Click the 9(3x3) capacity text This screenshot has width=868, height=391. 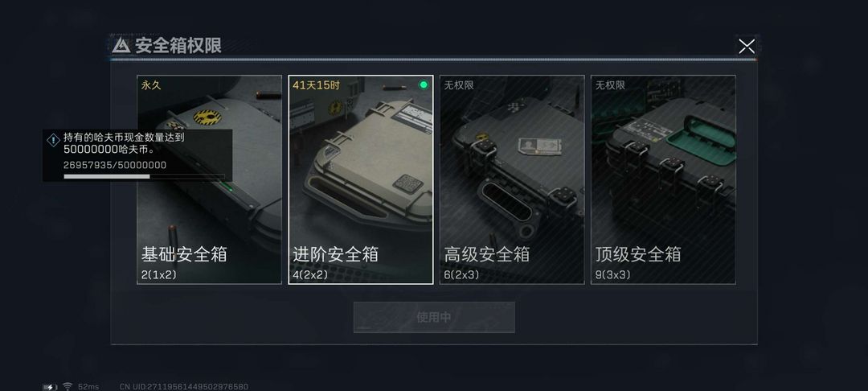[612, 274]
